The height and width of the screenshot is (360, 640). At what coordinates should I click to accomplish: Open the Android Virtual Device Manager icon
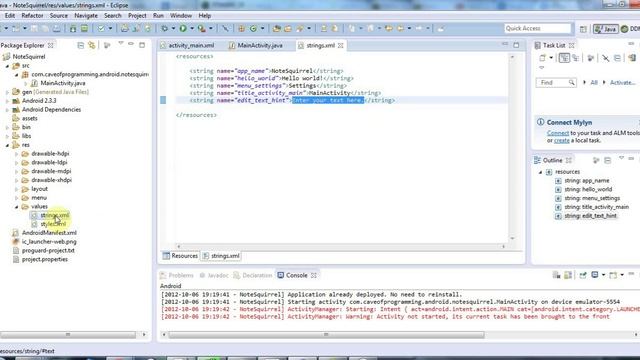pyautogui.click(x=84, y=28)
